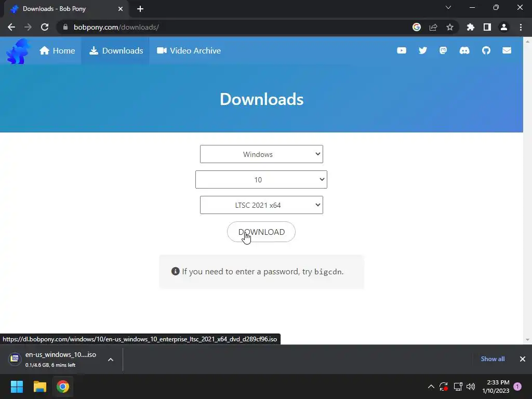Open the Extensions puzzle icon
This screenshot has height=399, width=532.
[471, 27]
